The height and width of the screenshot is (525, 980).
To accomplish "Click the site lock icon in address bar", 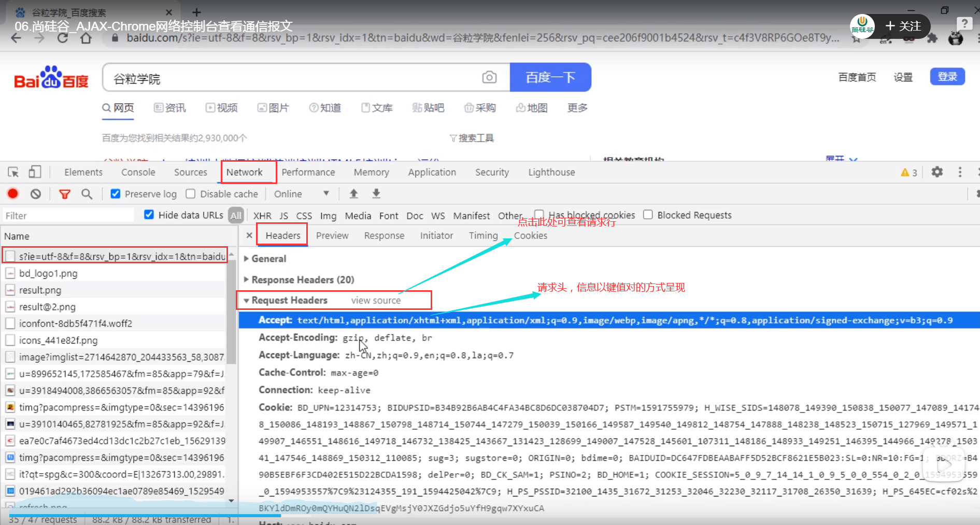I will click(115, 38).
